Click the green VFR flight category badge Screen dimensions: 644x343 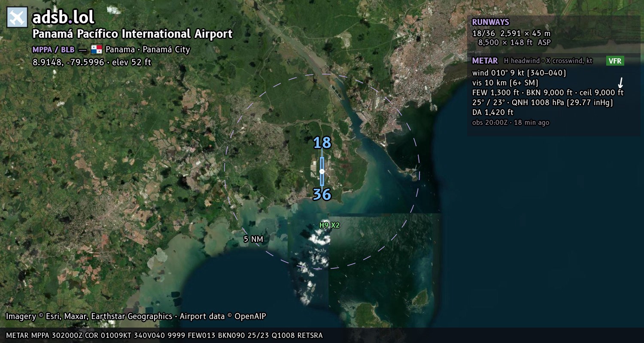click(615, 61)
